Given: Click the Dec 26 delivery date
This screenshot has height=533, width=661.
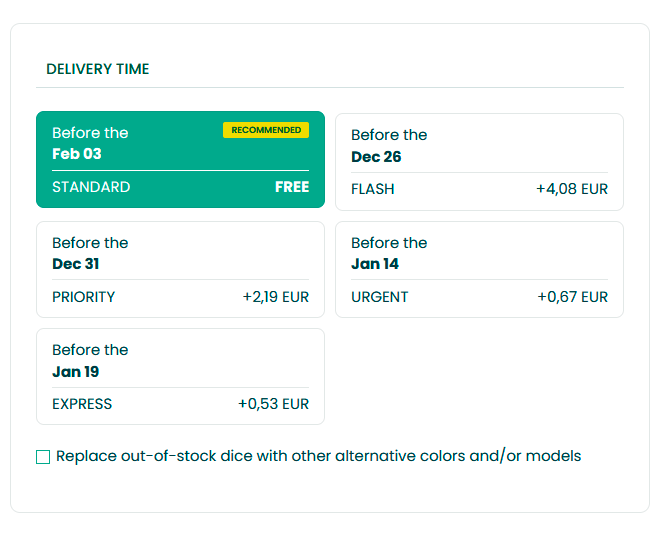Looking at the screenshot, I should pos(377,157).
